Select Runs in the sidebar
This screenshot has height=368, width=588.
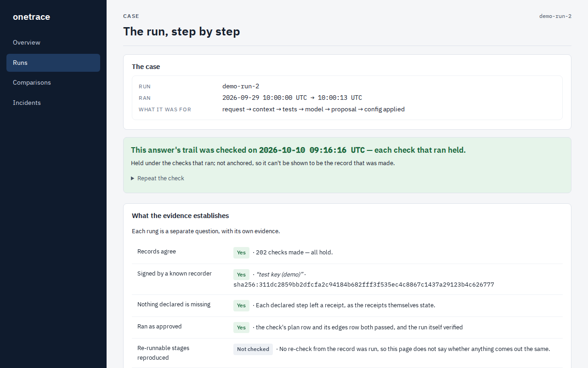[x=53, y=63]
